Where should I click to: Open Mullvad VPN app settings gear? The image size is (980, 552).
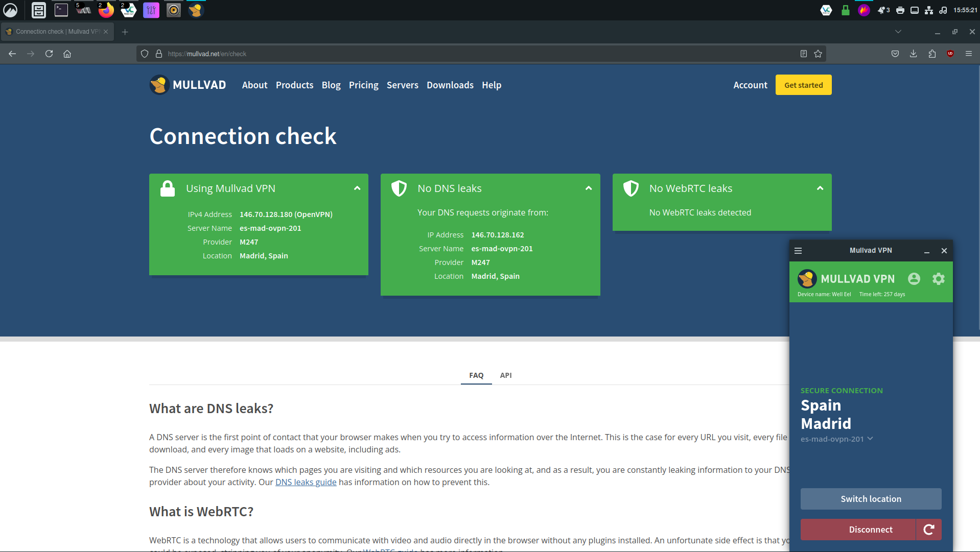pos(939,279)
